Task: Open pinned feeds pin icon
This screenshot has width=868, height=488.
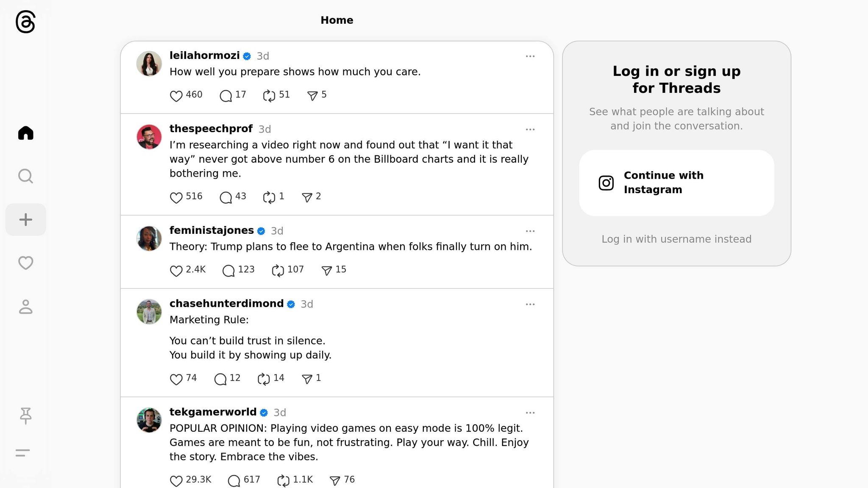Action: 25,416
